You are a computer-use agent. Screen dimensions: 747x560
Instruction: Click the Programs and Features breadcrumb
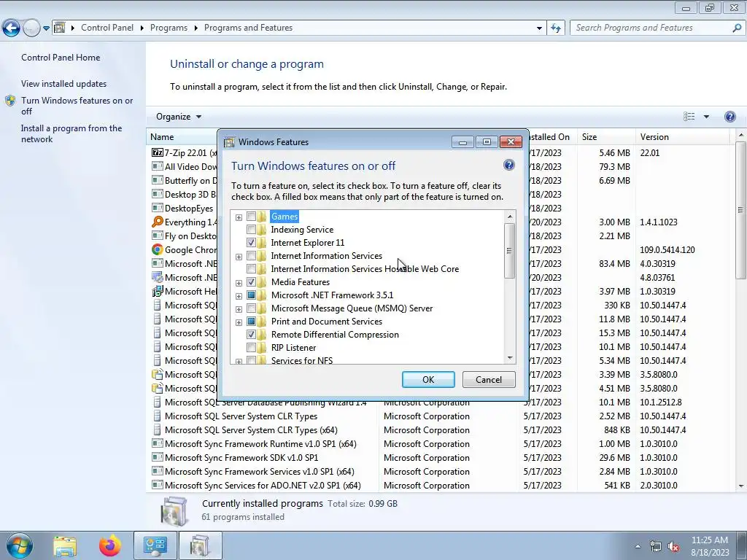click(248, 28)
